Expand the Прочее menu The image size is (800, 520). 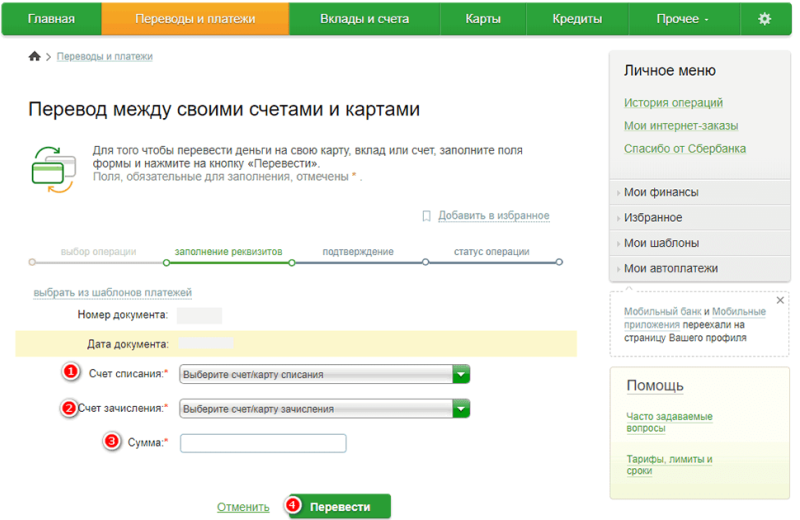pos(683,19)
